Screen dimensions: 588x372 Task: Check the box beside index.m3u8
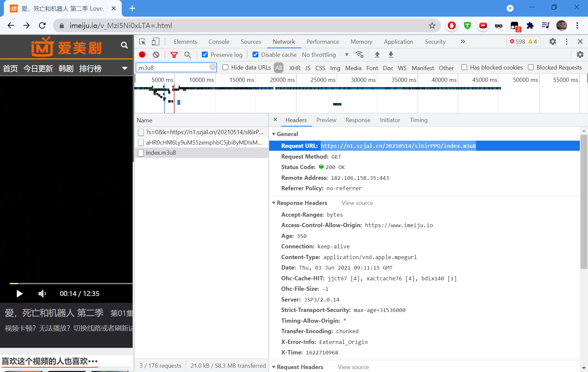[x=141, y=153]
